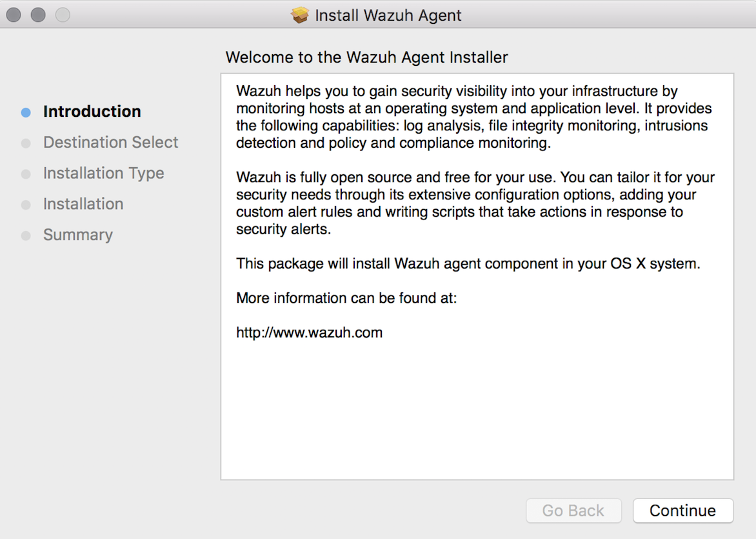756x539 pixels.
Task: Select the Destination Select step
Action: pos(110,143)
